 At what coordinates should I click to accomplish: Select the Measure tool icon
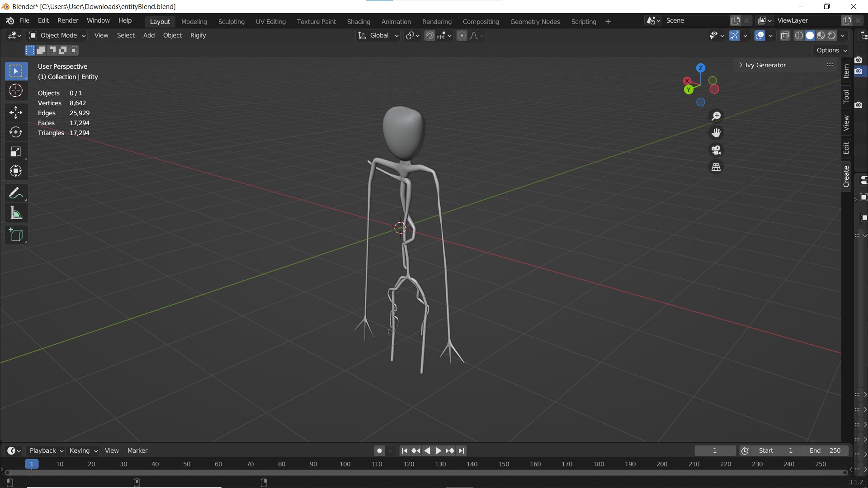click(x=15, y=212)
